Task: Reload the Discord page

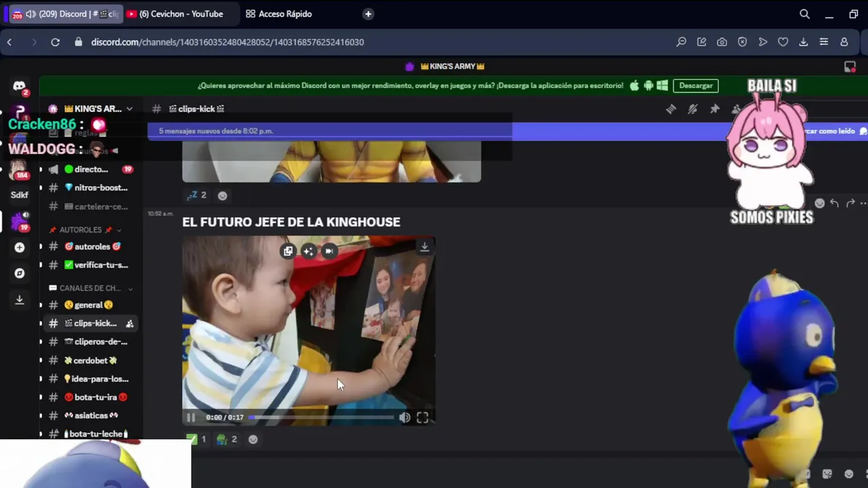Action: (x=56, y=42)
